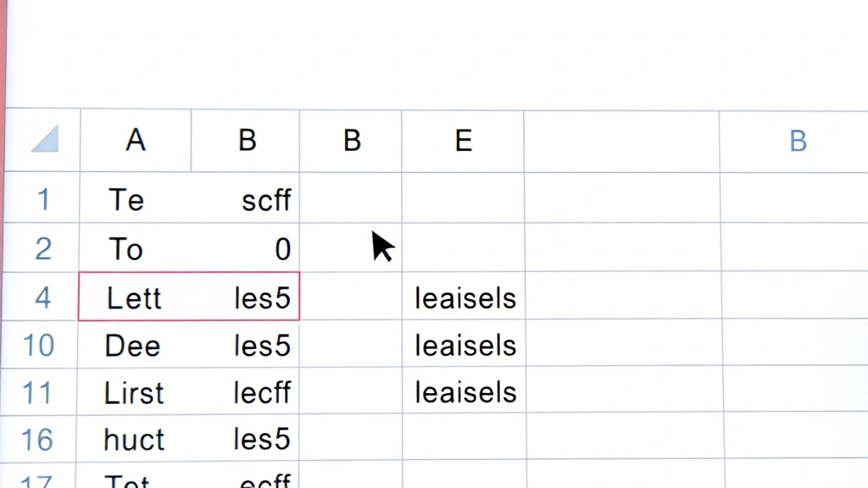
Task: Select the first column B header
Action: tap(245, 141)
